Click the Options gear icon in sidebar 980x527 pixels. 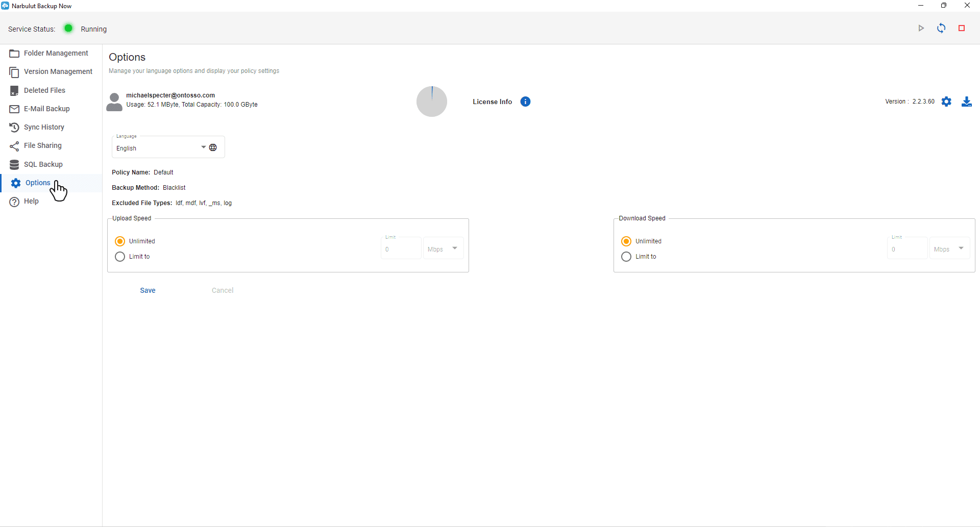point(16,183)
